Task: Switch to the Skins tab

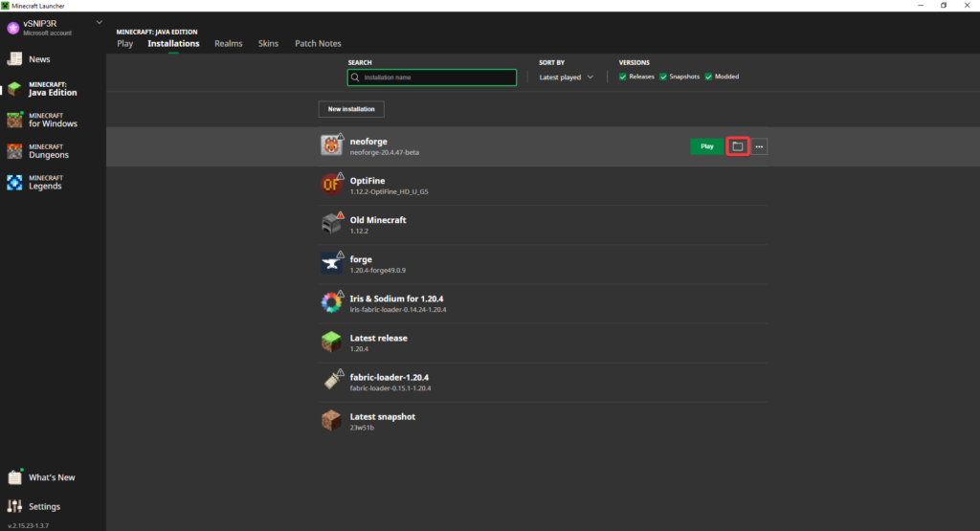Action: coord(268,43)
